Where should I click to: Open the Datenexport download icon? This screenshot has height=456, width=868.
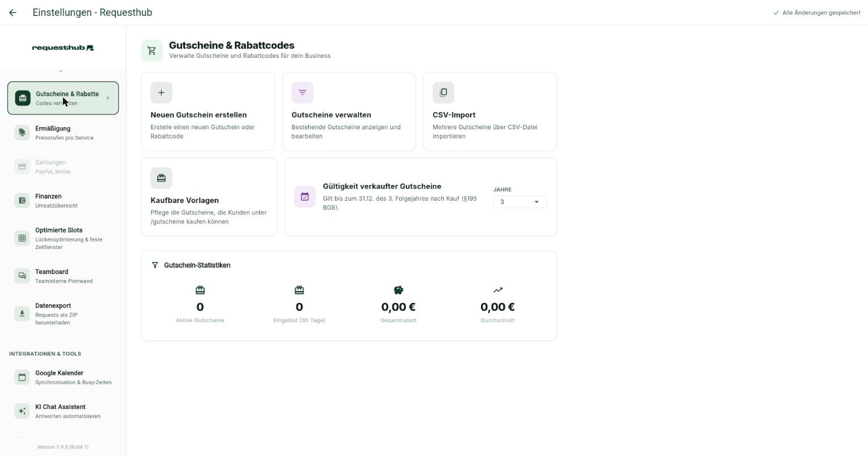coord(22,314)
